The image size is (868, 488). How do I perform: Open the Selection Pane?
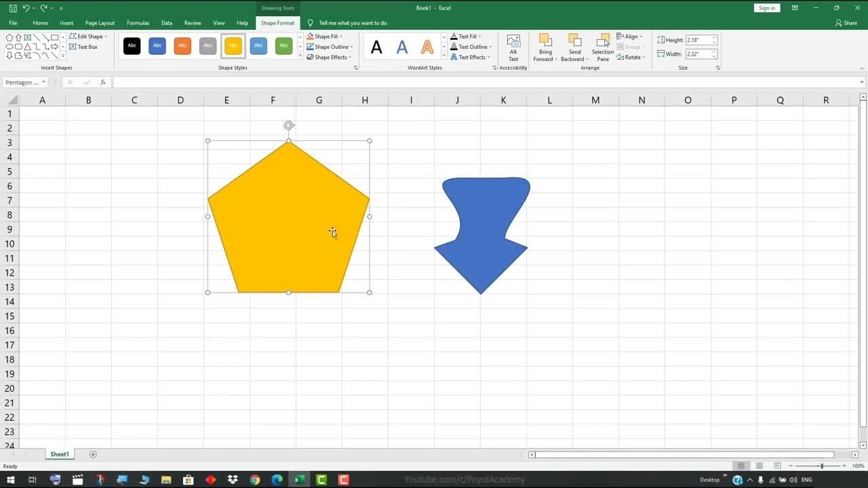point(602,47)
